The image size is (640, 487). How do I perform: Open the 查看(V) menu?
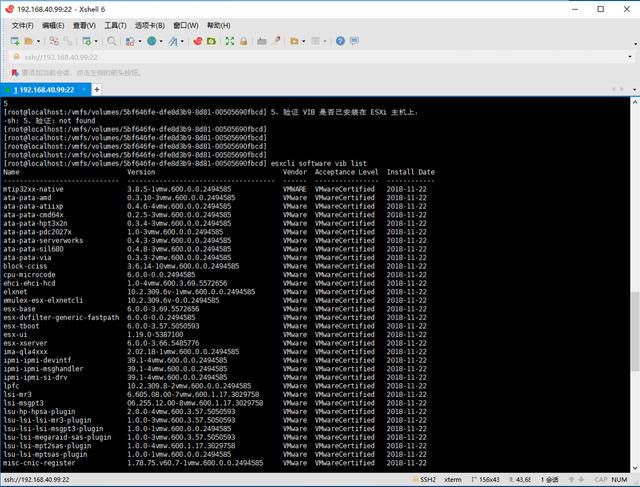84,25
